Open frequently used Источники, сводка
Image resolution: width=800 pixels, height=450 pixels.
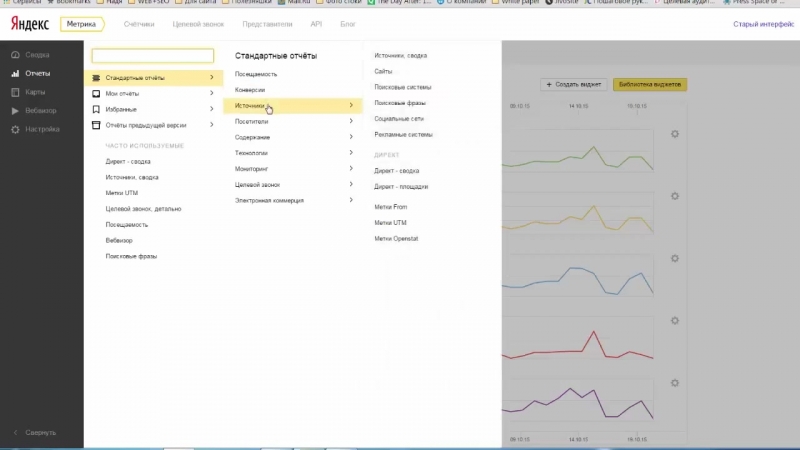click(132, 178)
